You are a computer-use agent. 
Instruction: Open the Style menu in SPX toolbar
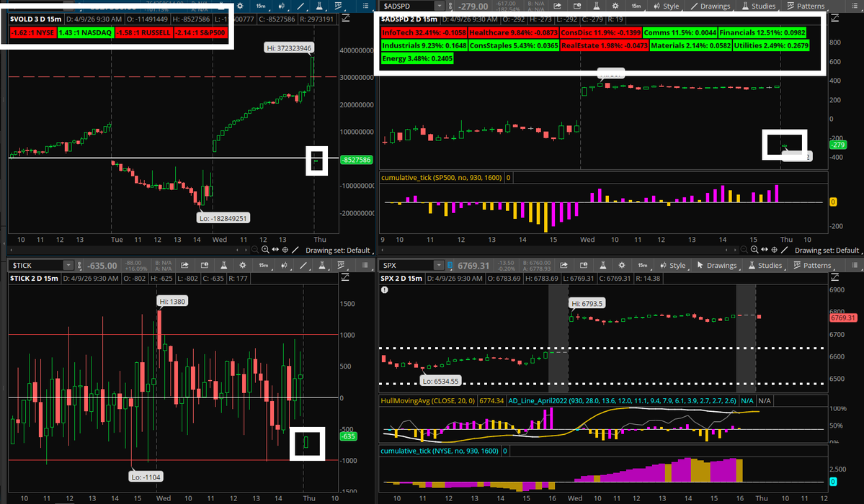pyautogui.click(x=673, y=266)
